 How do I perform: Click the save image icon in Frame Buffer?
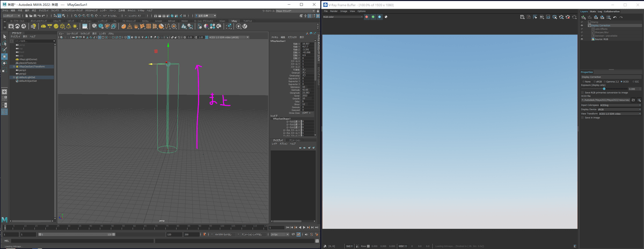click(x=522, y=17)
